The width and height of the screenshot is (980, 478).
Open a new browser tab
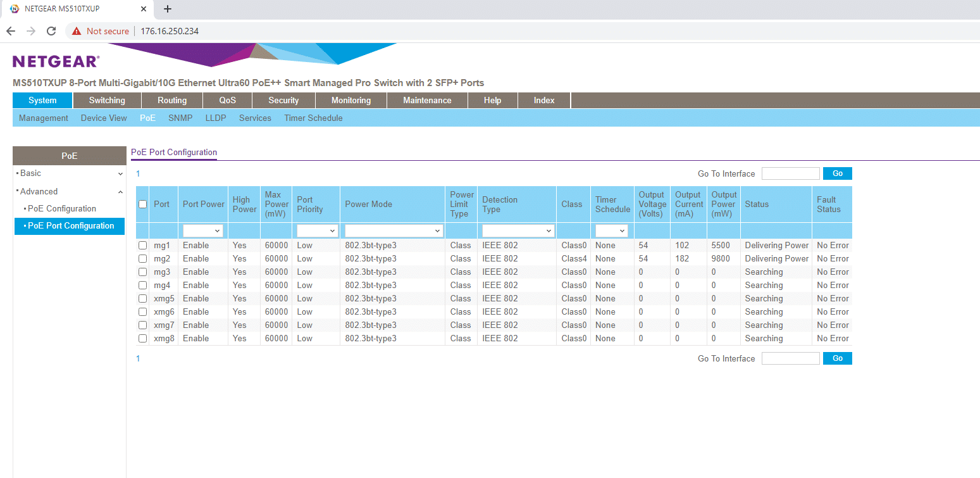click(168, 9)
